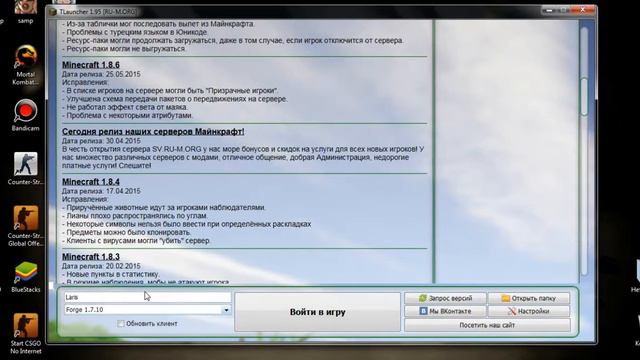This screenshot has height=360, width=640.
Task: Open the samp desktop shortcut
Action: point(25,12)
